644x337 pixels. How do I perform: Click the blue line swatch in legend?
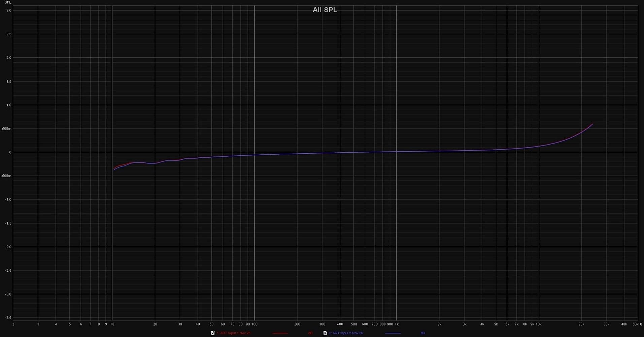(x=393, y=333)
